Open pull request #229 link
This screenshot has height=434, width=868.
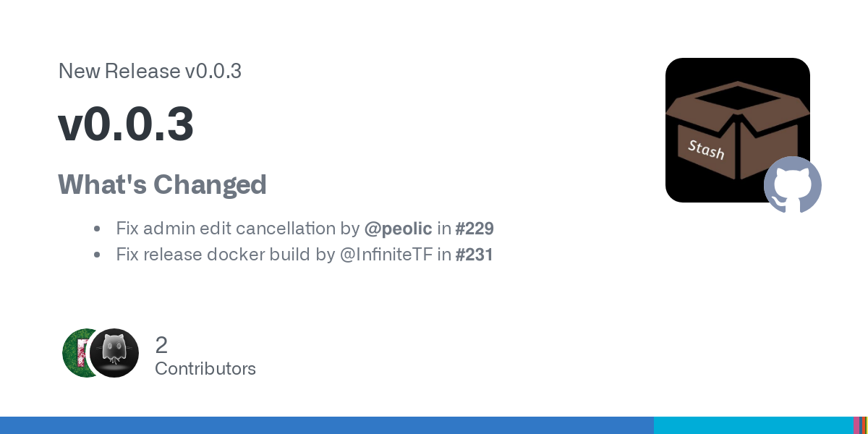(x=475, y=229)
